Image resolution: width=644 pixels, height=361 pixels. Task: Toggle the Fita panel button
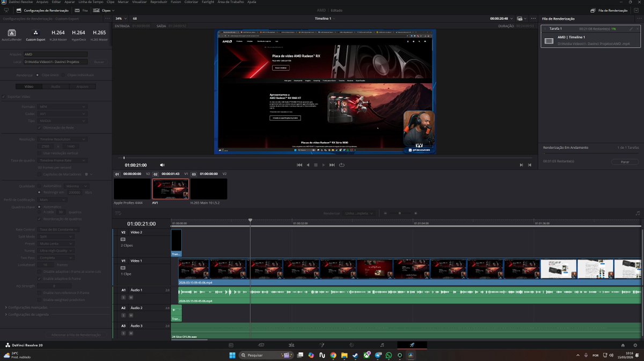[x=82, y=10]
